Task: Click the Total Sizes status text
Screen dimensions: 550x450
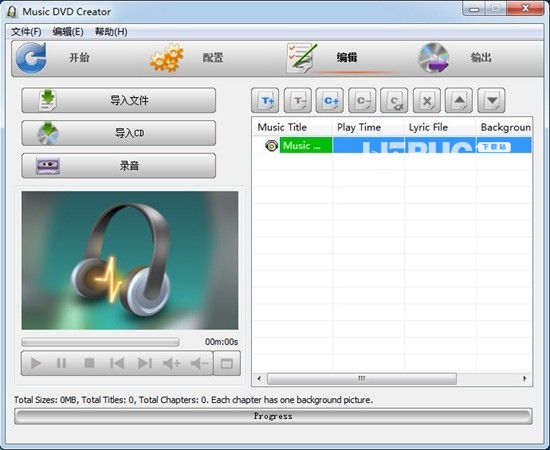Action: 193,400
